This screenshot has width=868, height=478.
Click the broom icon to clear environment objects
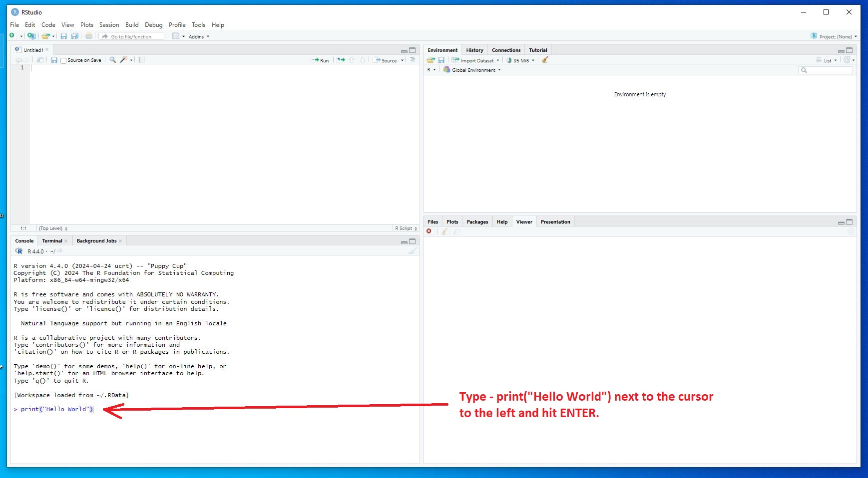click(545, 60)
